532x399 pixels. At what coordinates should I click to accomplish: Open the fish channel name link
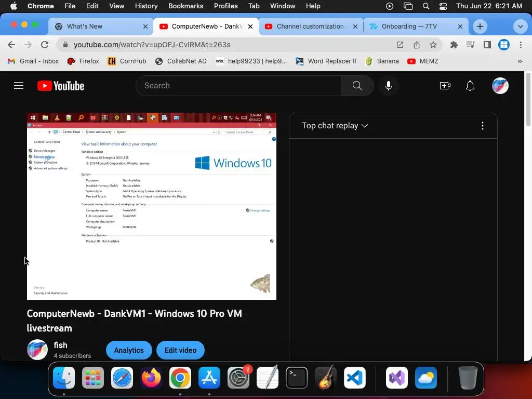point(60,345)
